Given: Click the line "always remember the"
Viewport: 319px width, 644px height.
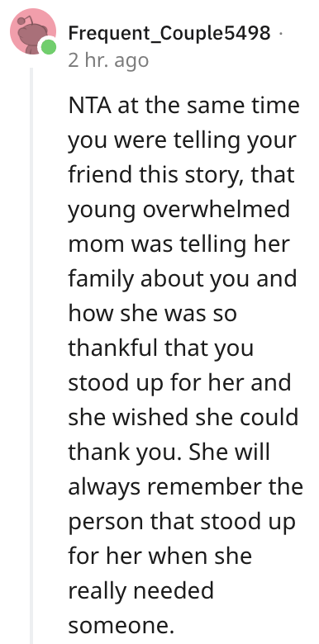Looking at the screenshot, I should click(x=185, y=488).
